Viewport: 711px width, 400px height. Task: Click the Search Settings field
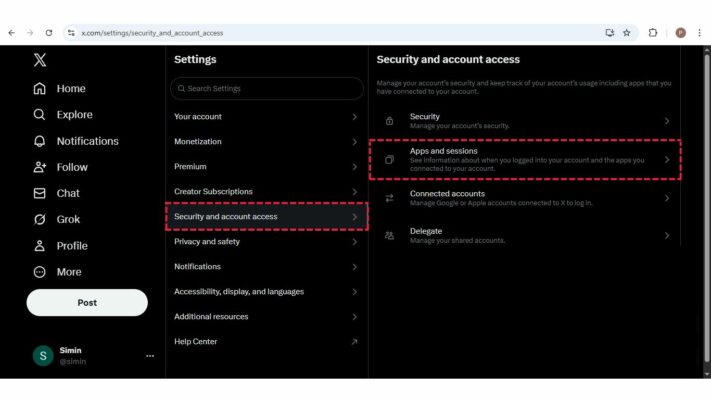(267, 88)
